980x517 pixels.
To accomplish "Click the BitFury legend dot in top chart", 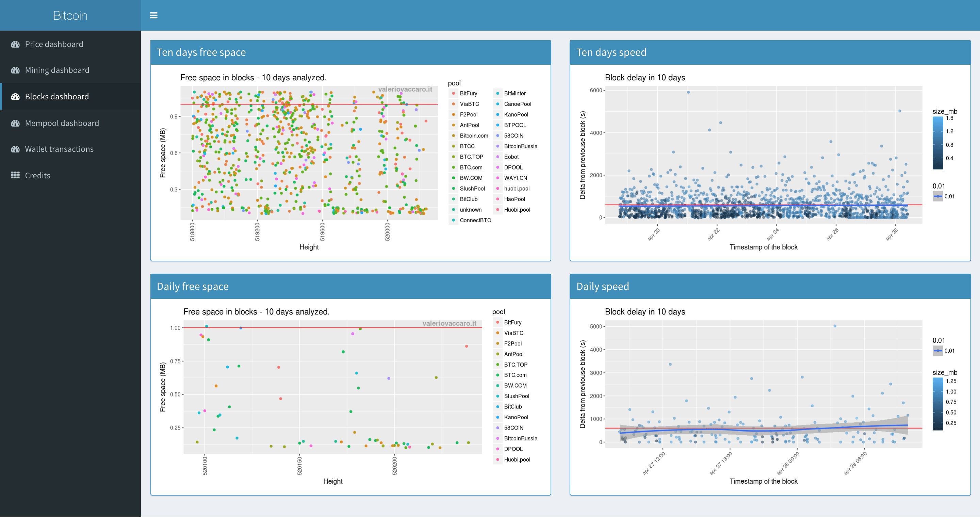I will pyautogui.click(x=454, y=93).
